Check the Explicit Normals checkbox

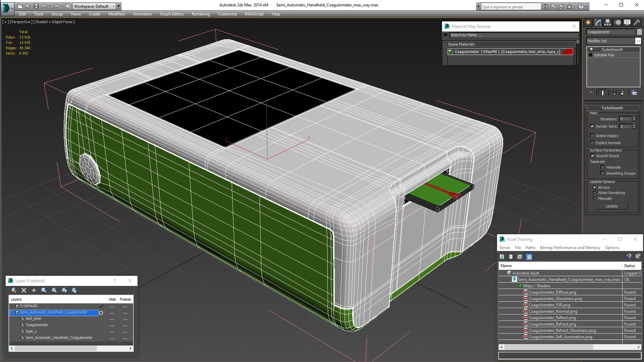click(592, 143)
